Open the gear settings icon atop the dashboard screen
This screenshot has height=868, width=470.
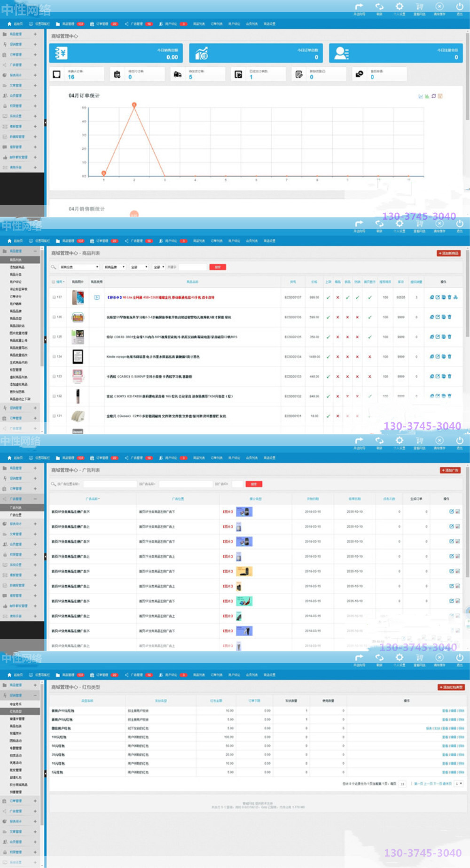(399, 7)
